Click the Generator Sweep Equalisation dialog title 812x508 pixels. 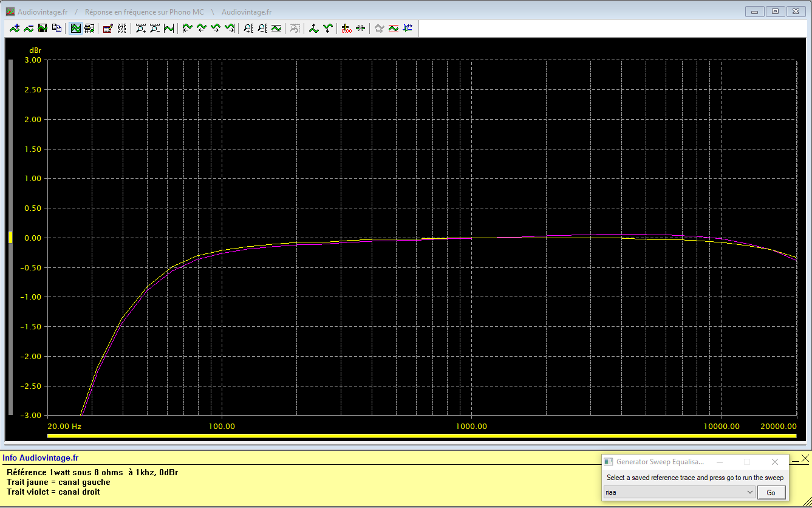(660, 462)
